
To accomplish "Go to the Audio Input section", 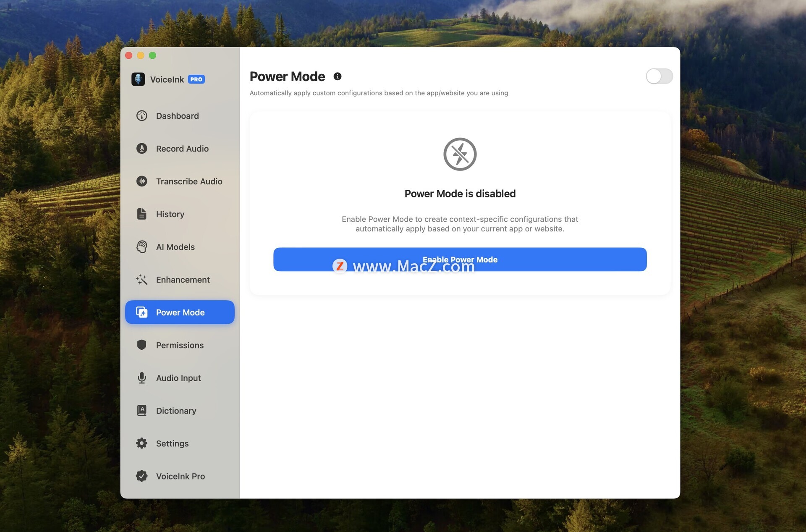I will click(180, 378).
